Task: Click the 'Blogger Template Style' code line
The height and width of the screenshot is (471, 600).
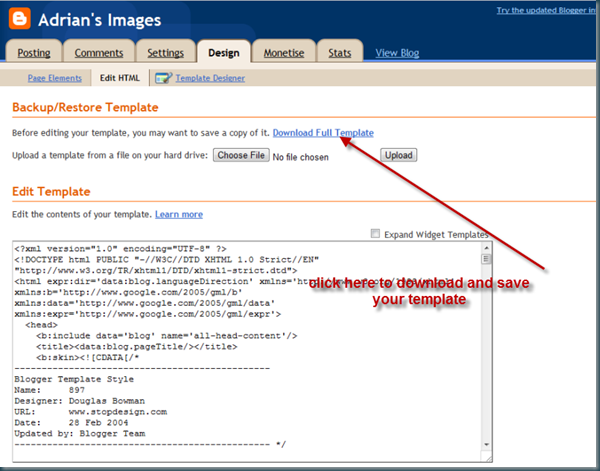Action: point(74,379)
